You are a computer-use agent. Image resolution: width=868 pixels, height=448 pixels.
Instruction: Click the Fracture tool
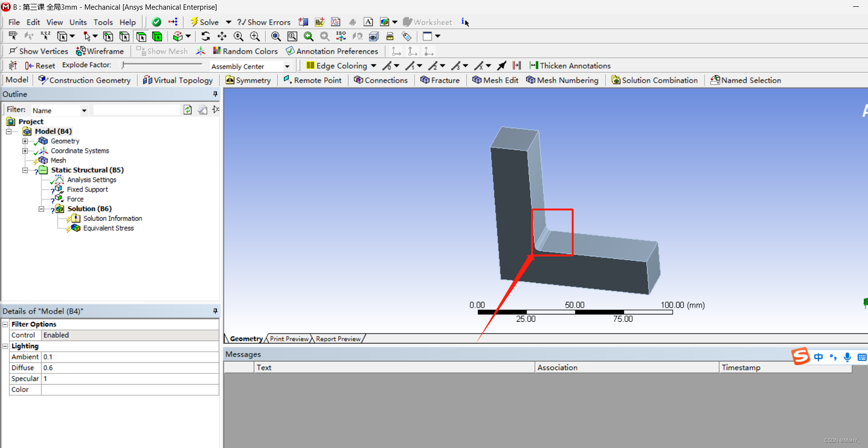pyautogui.click(x=440, y=80)
